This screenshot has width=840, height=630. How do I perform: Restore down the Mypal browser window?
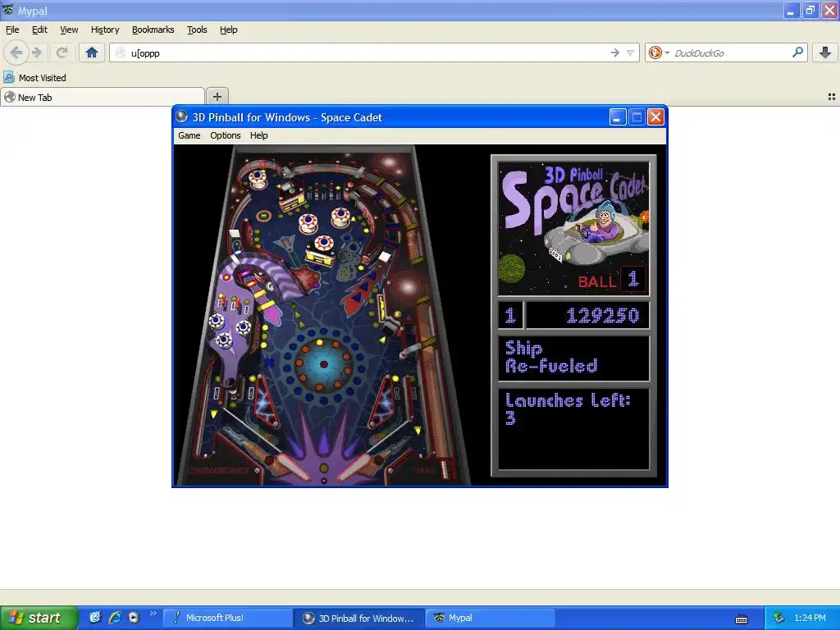pyautogui.click(x=810, y=10)
